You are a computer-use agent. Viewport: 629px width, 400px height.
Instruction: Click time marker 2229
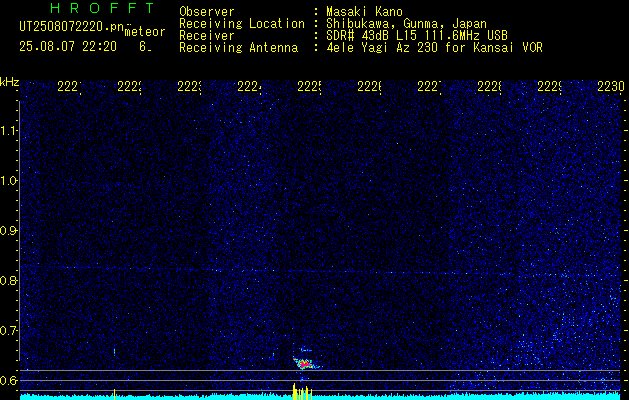(x=549, y=86)
